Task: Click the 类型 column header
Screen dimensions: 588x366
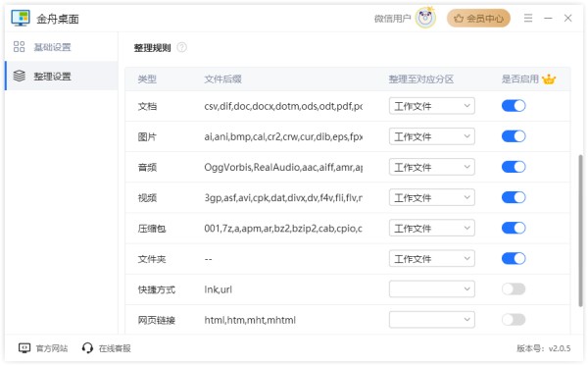Action: [147, 79]
